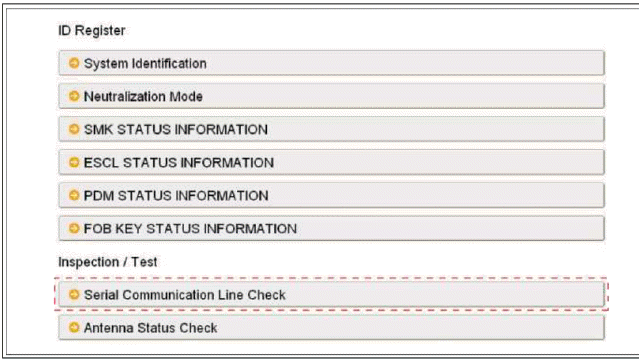
Task: Select Neutralization Mode entry
Action: point(331,96)
